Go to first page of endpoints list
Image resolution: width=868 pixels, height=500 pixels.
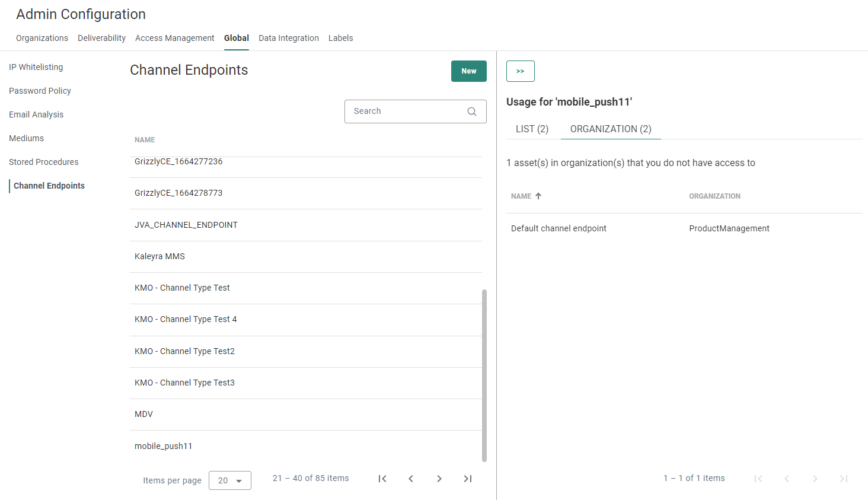[382, 479]
